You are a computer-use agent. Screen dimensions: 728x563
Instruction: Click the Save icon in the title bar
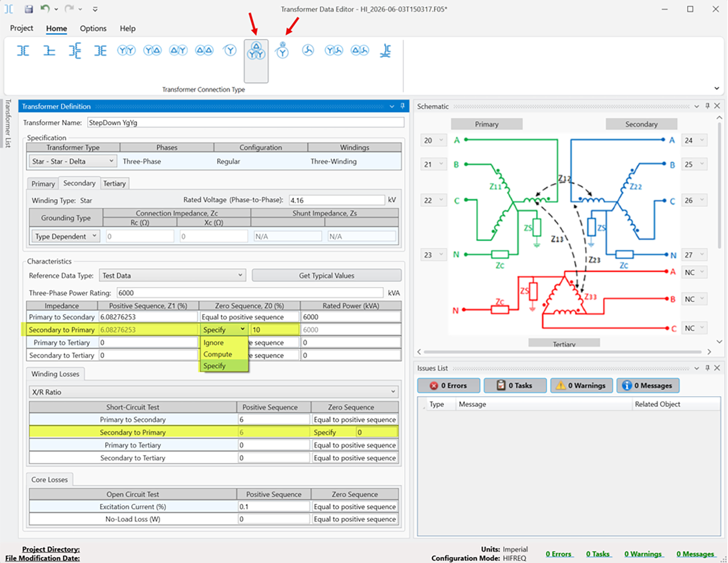[29, 9]
